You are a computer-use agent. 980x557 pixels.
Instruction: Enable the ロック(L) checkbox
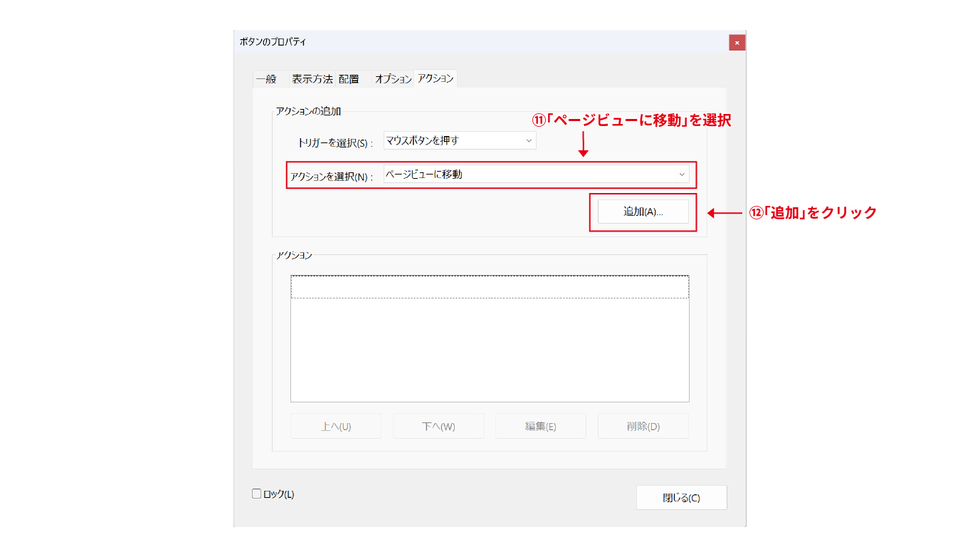(x=257, y=494)
